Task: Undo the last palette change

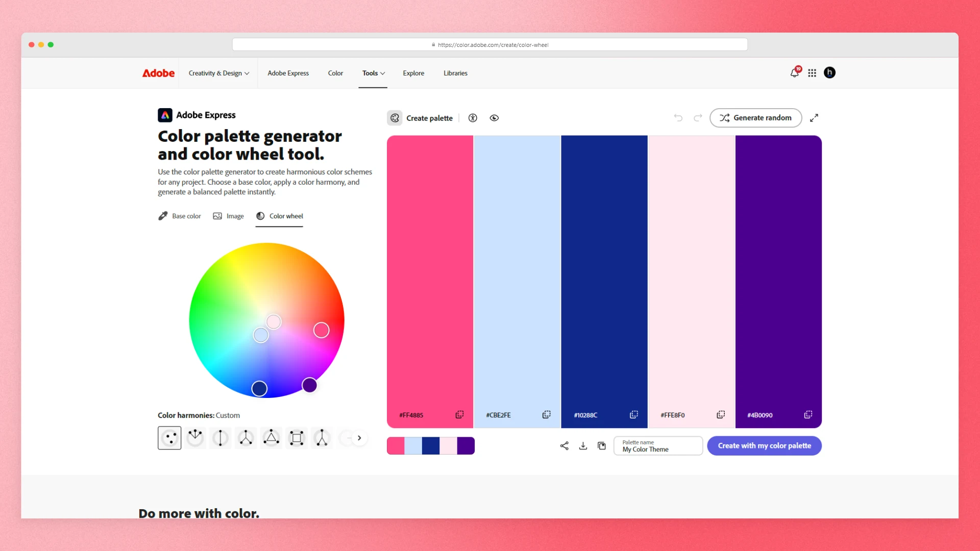Action: tap(678, 118)
